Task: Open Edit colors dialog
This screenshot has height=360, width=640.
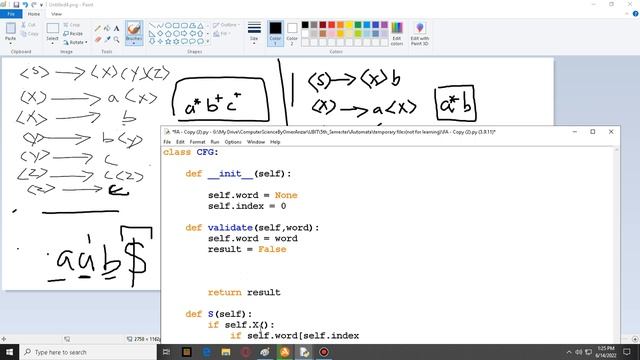Action: point(397,33)
